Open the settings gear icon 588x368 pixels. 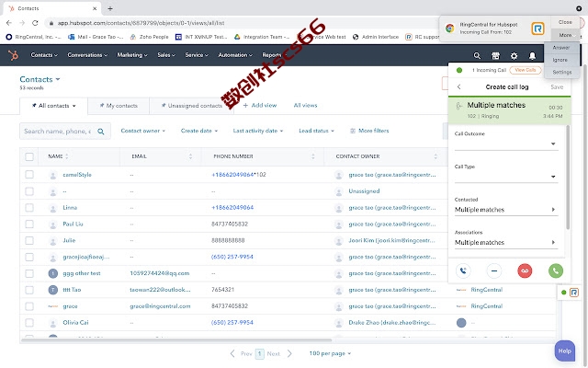pos(514,56)
